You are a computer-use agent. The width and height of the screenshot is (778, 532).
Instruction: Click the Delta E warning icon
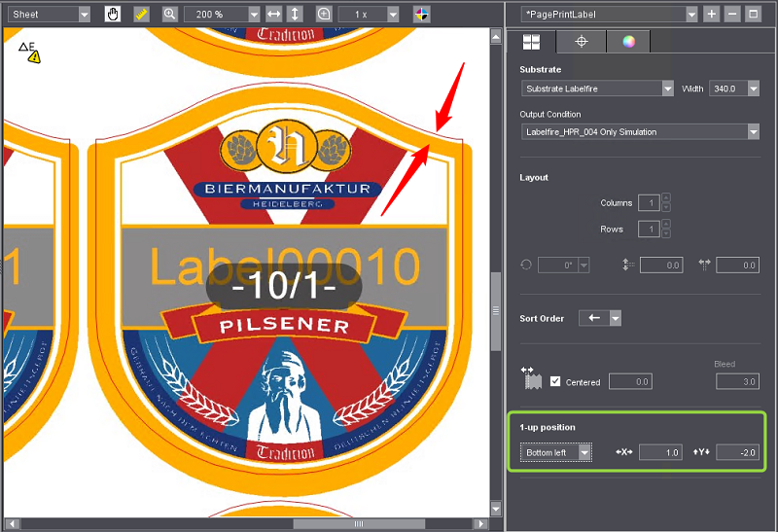pos(30,52)
